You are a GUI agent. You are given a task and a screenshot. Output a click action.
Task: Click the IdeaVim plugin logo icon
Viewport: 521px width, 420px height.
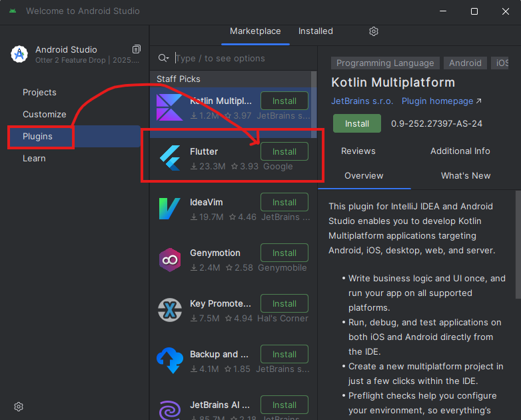[169, 209]
